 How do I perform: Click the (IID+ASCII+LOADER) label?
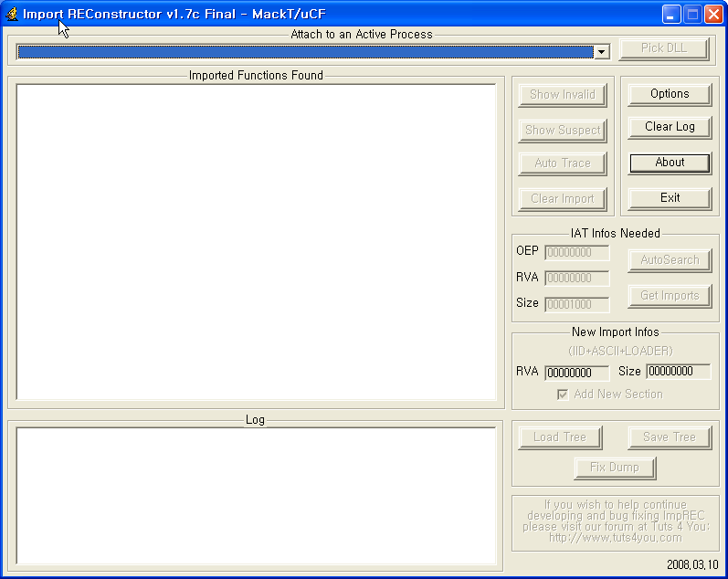pyautogui.click(x=620, y=351)
